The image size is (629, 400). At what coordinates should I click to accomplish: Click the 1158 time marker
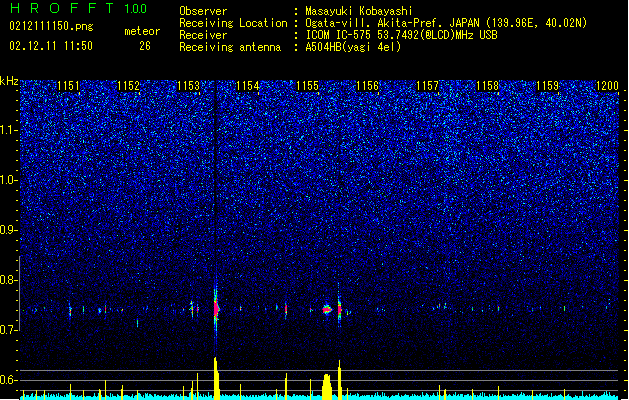coord(487,86)
